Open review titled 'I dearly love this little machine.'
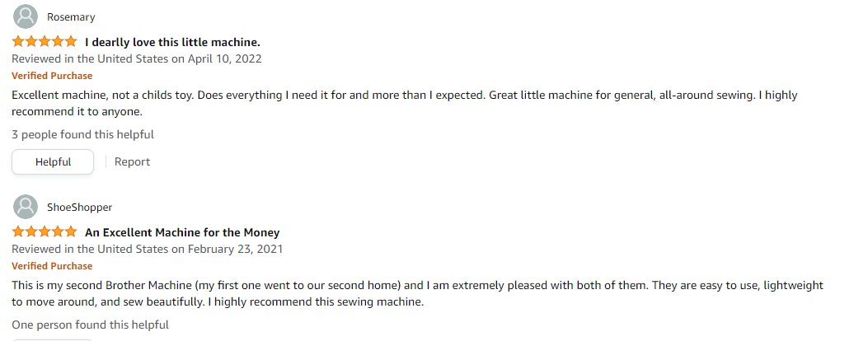Viewport: 868px width, 341px height. pyautogui.click(x=172, y=42)
